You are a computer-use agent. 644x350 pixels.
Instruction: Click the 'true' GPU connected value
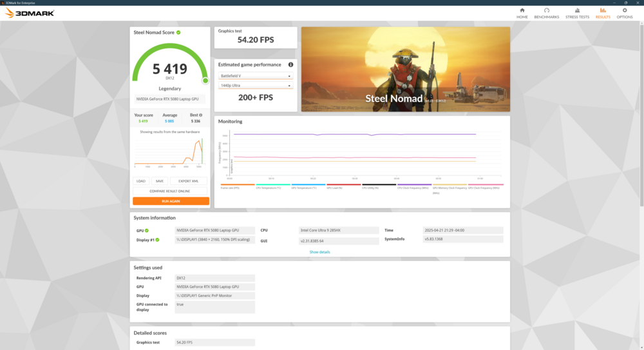(x=215, y=307)
